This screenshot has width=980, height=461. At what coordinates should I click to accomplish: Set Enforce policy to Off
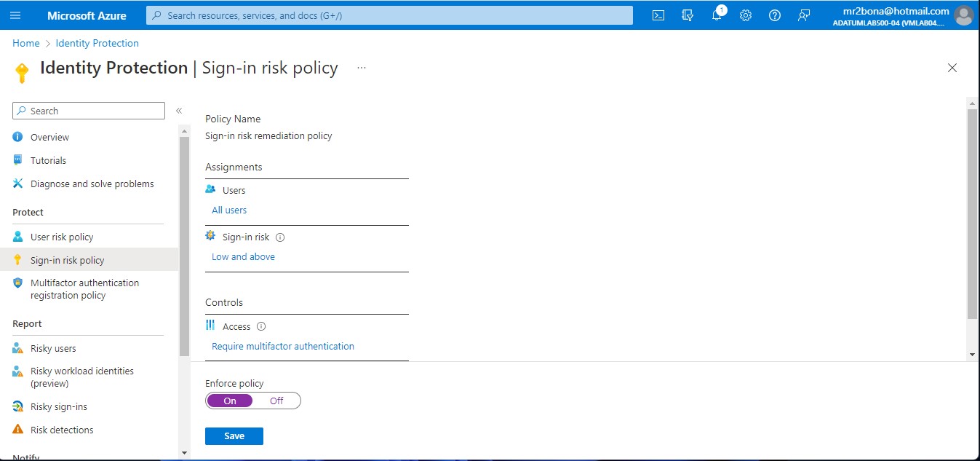276,401
